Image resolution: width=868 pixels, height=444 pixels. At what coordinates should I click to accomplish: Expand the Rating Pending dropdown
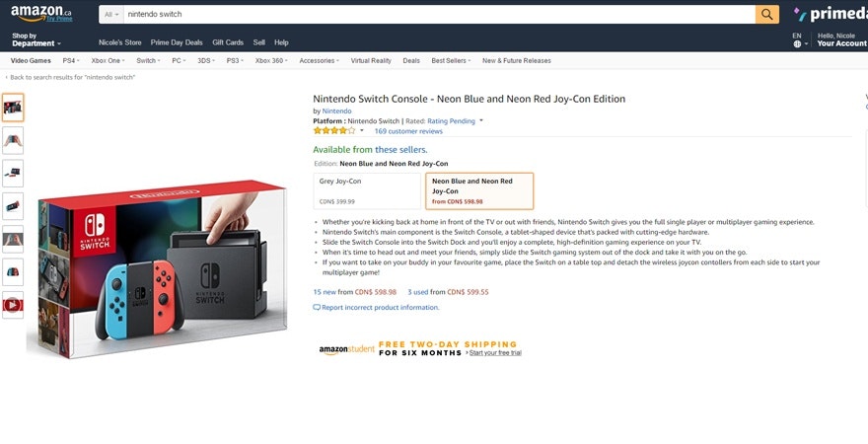pos(455,120)
